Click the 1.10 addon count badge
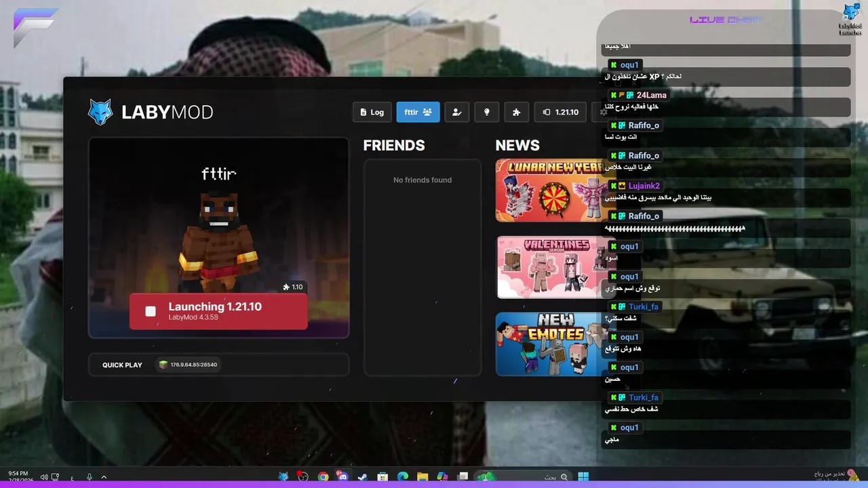The width and height of the screenshot is (868, 488). (293, 287)
